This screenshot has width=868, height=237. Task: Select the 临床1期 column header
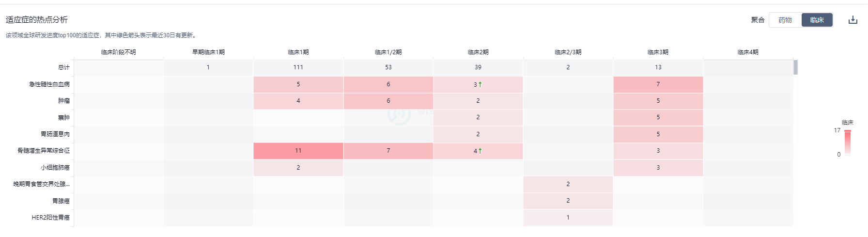point(298,52)
